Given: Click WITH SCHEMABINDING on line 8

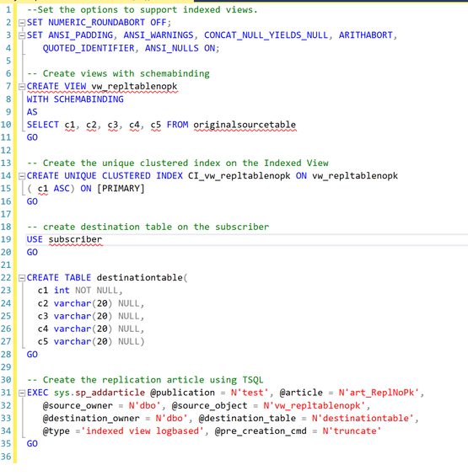Looking at the screenshot, I should 75,99.
